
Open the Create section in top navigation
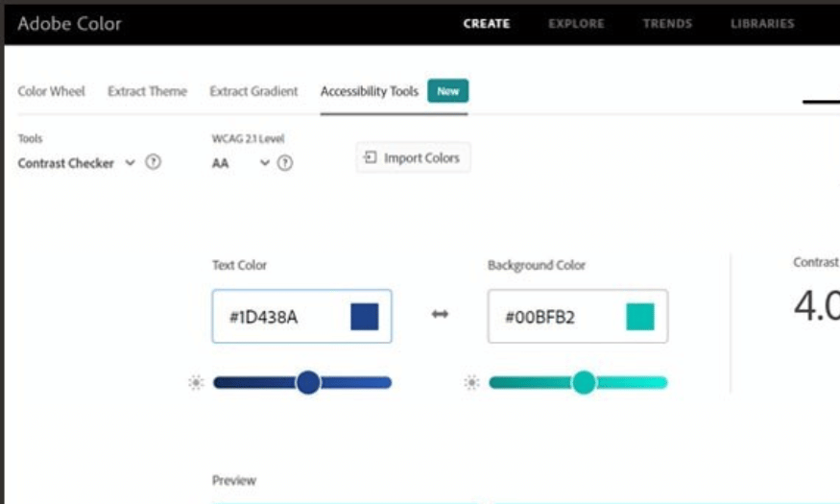pos(487,24)
